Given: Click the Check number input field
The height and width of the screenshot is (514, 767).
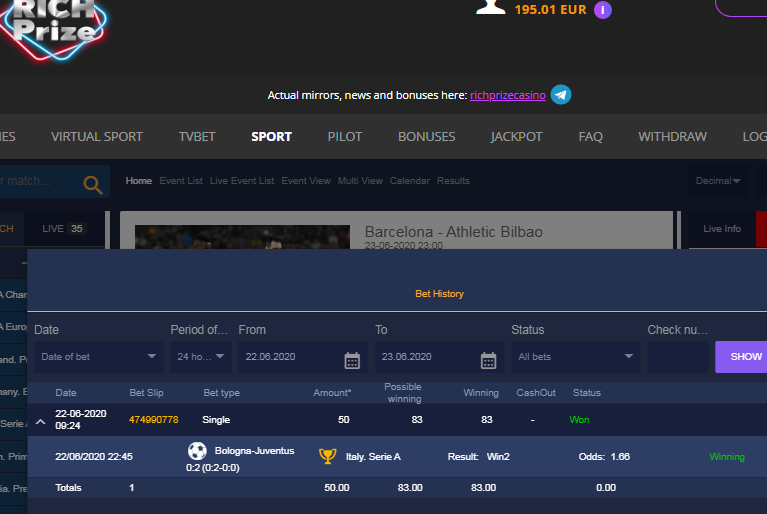Looking at the screenshot, I should pos(677,357).
